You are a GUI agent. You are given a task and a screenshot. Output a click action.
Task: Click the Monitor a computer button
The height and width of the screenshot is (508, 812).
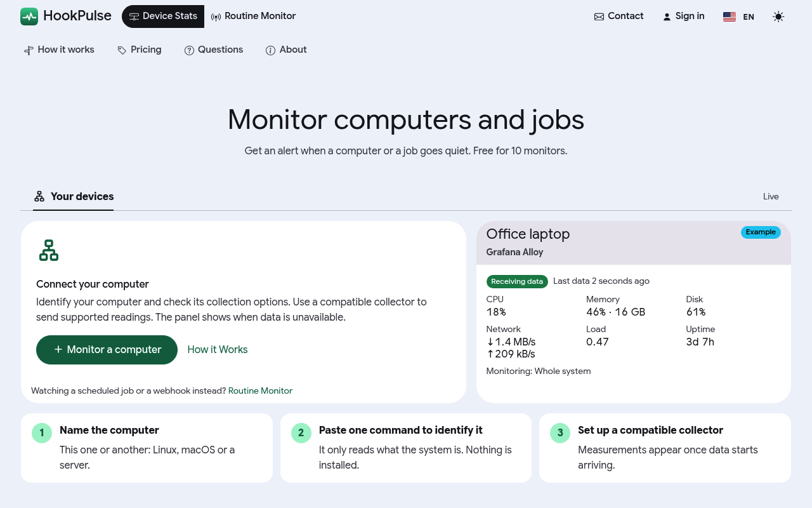[x=107, y=350]
